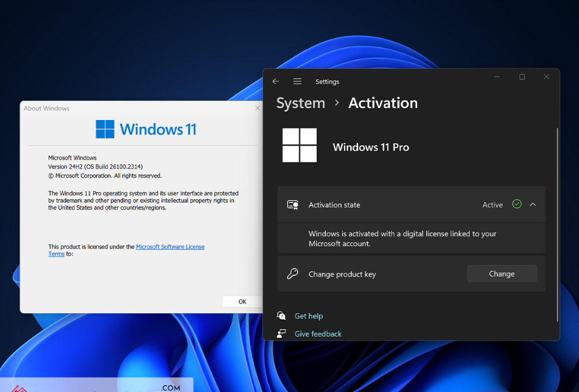This screenshot has width=579, height=392.
Task: Open the Microsoft Software License Terms link
Action: tap(170, 247)
